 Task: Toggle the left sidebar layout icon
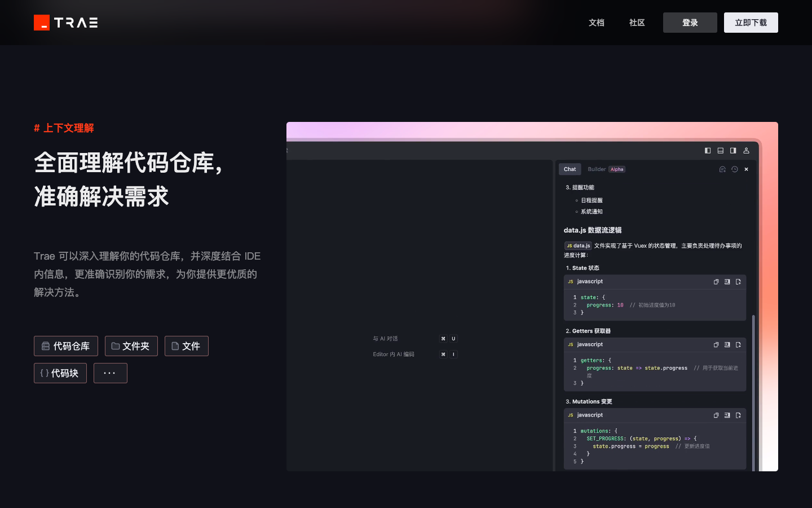708,151
